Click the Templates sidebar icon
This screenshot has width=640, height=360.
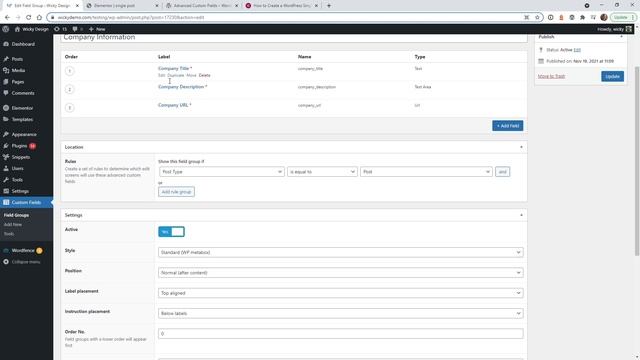coord(6,120)
